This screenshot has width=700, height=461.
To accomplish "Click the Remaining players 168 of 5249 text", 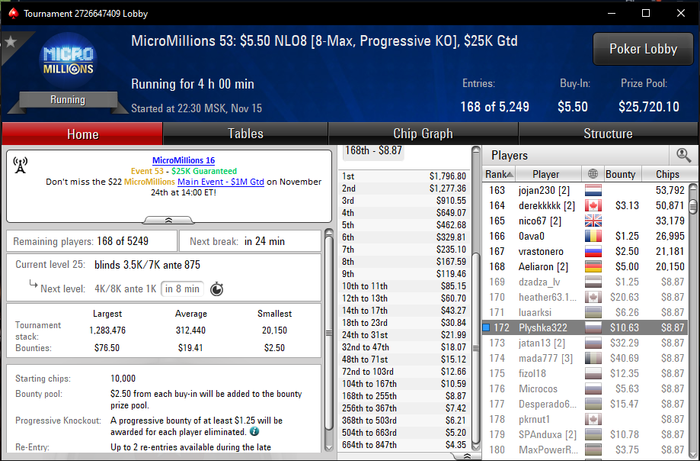I will (81, 241).
